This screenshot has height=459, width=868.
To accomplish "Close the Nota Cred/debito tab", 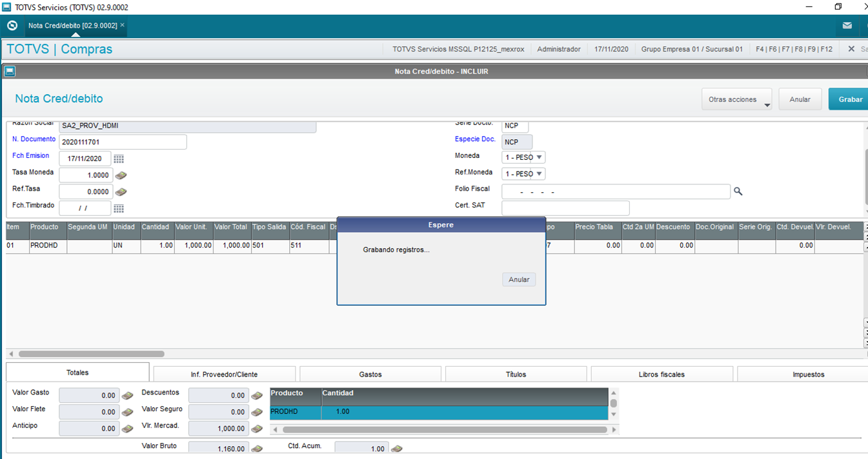I will pos(123,25).
